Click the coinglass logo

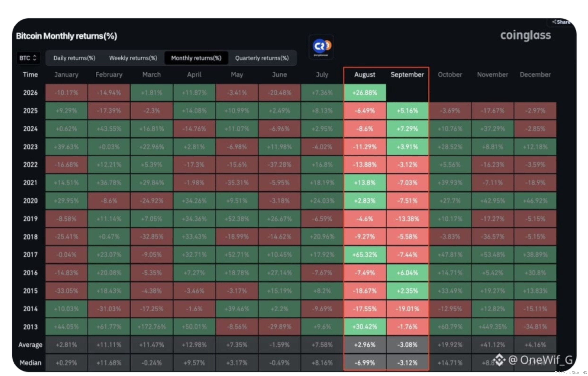point(526,36)
